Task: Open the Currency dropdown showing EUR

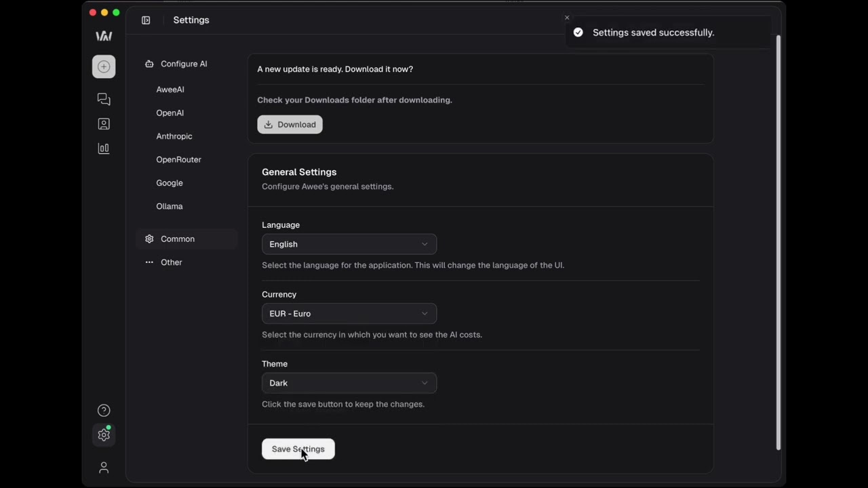Action: 349,313
